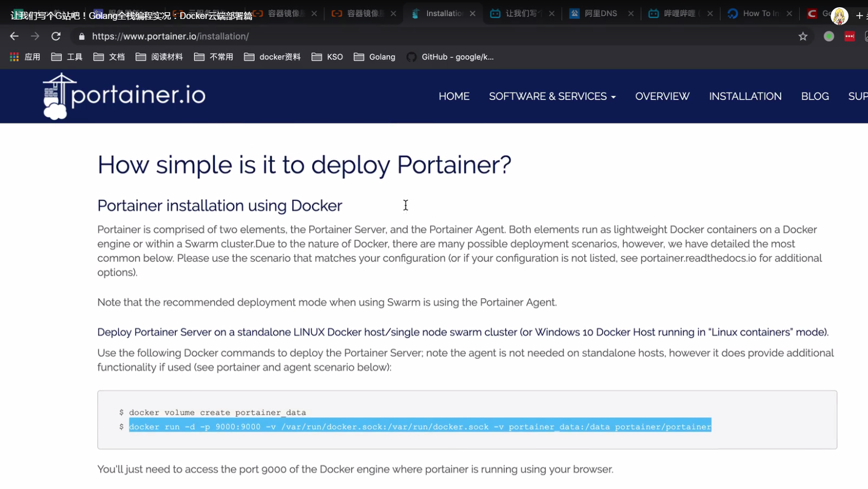Bookmark this page with the star
The height and width of the screenshot is (489, 868).
click(x=803, y=36)
